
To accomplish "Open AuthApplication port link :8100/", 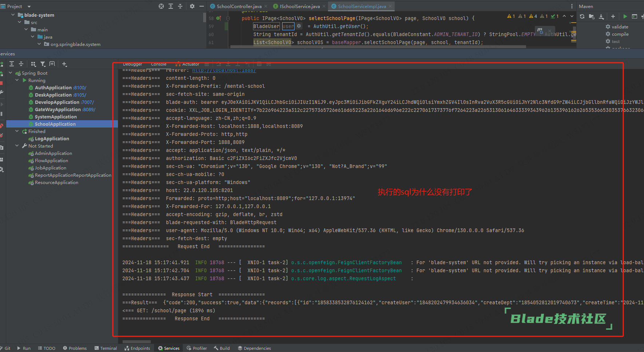I will pyautogui.click(x=80, y=87).
